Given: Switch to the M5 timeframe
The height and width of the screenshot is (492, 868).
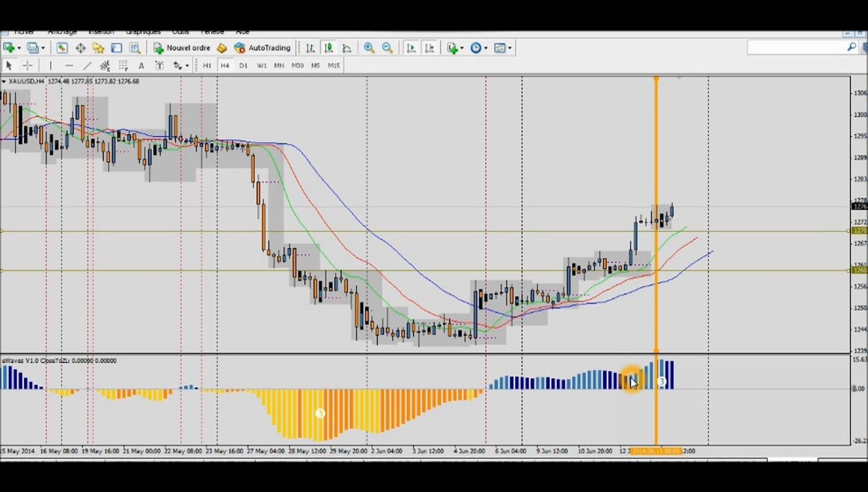Looking at the screenshot, I should (315, 66).
